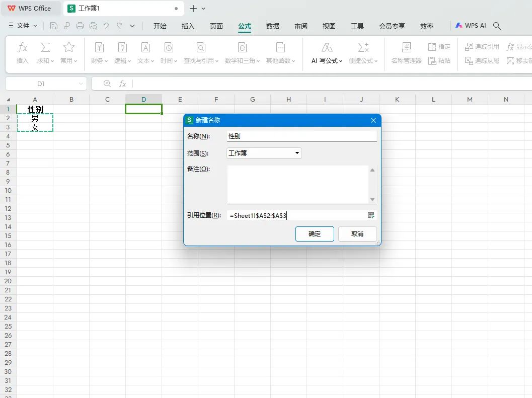Screen dimensions: 532x398
Task: Click the Name Box showing D1
Action: 46,84
